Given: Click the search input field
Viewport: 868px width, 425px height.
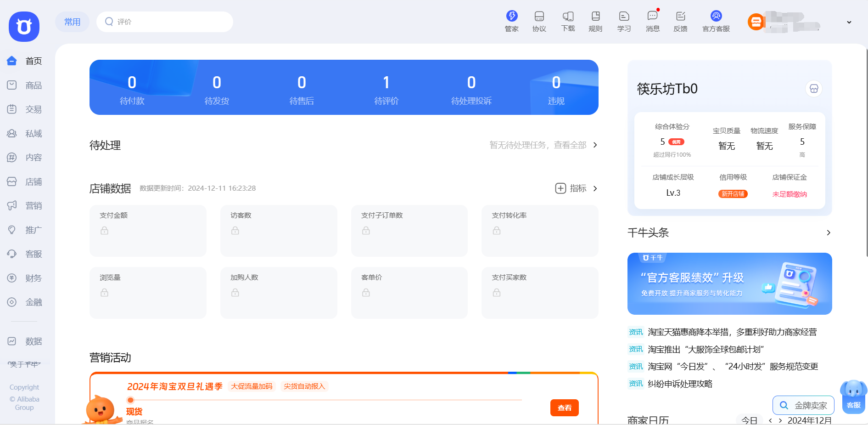Looking at the screenshot, I should click(x=165, y=22).
